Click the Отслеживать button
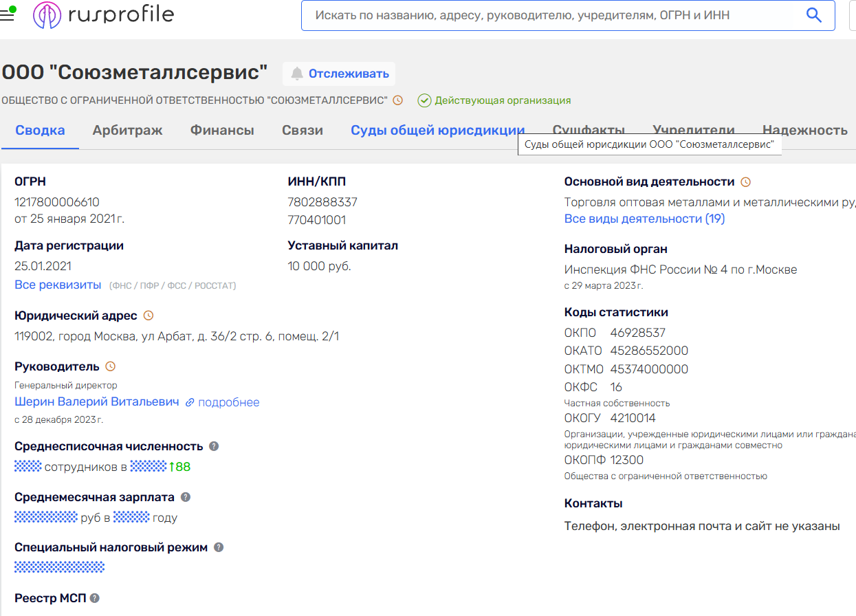This screenshot has height=616, width=856. click(x=339, y=74)
